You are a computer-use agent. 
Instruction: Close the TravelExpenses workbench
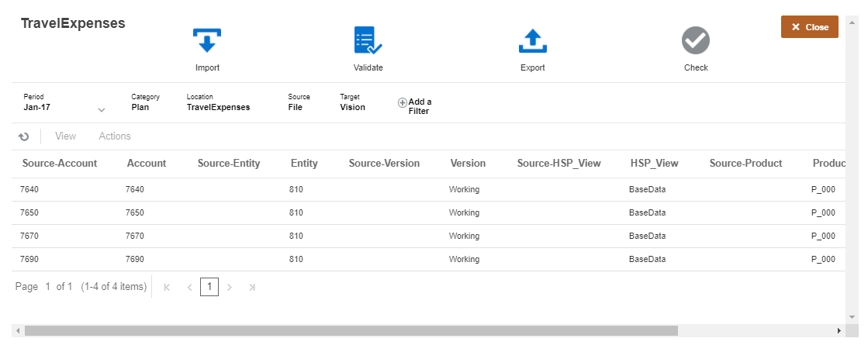click(x=809, y=27)
